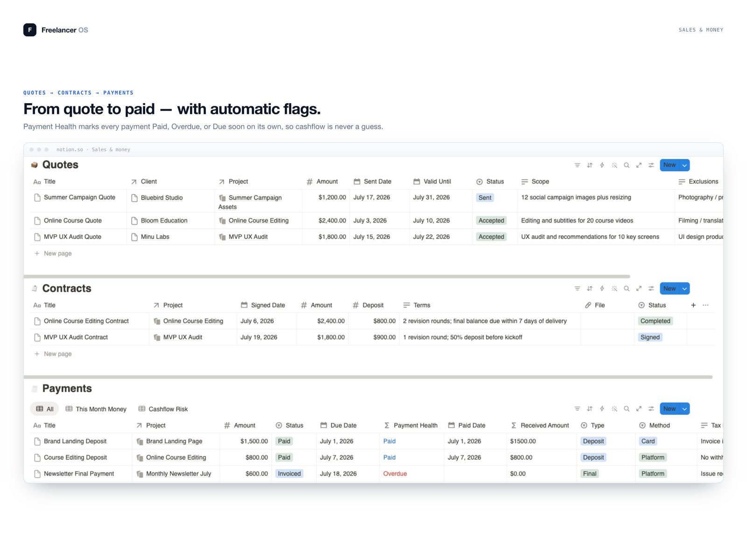The image size is (747, 560).
Task: Expand the Quotes New button dropdown arrow
Action: click(684, 165)
